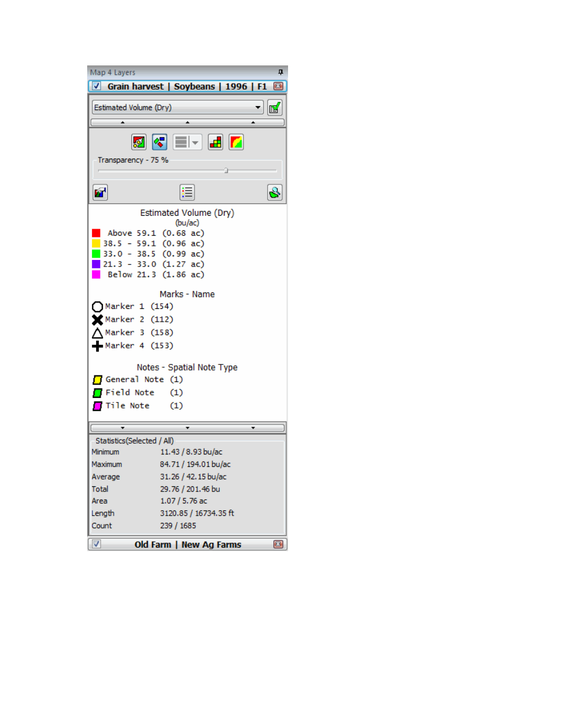
Task: Click the legend list icon
Action: pos(187,192)
